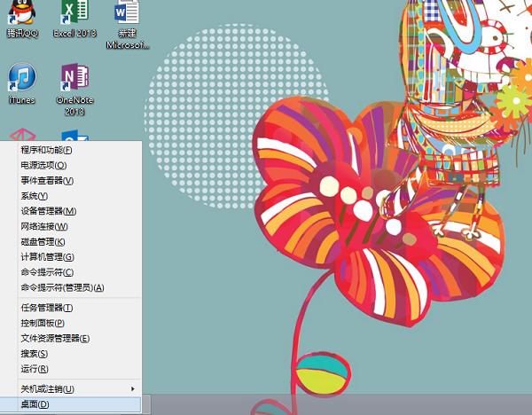Open the OneNote 2013 desktop icon
Image resolution: width=532 pixels, height=415 pixels.
[x=74, y=89]
